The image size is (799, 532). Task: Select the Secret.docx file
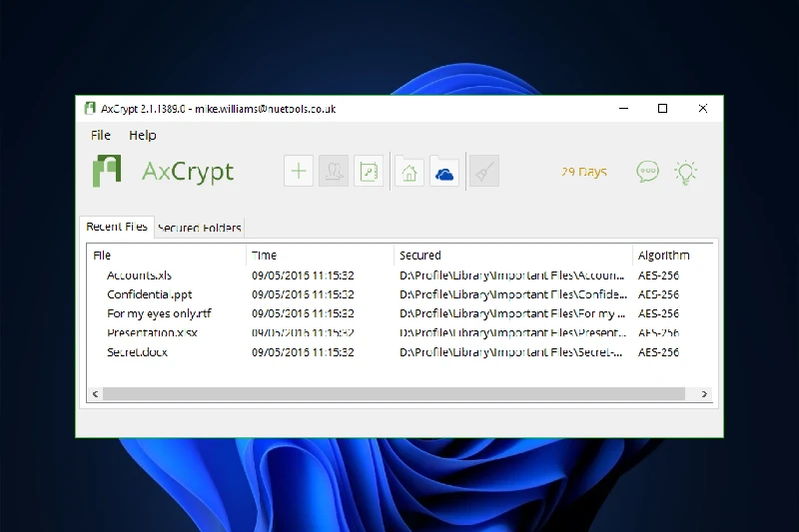point(137,352)
